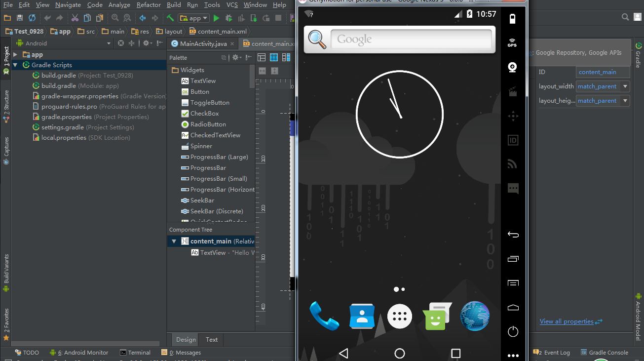Open Genymotion battery widget
The height and width of the screenshot is (361, 644).
pyautogui.click(x=512, y=19)
